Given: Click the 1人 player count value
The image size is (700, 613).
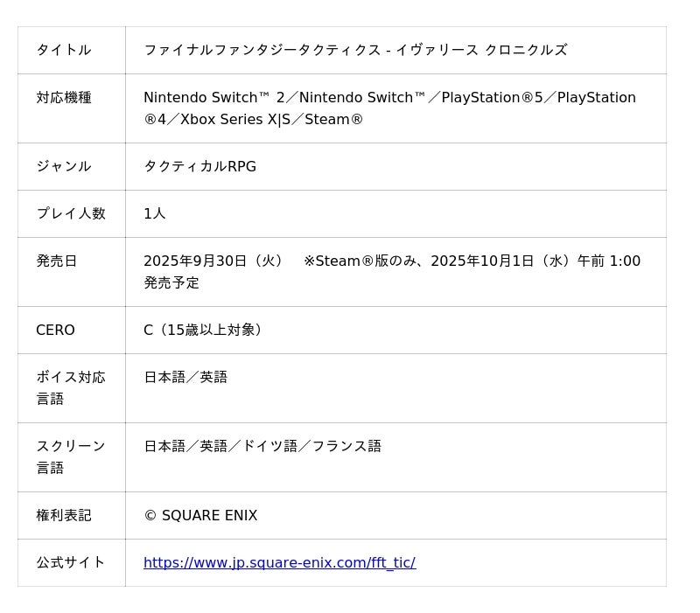Looking at the screenshot, I should [x=154, y=213].
